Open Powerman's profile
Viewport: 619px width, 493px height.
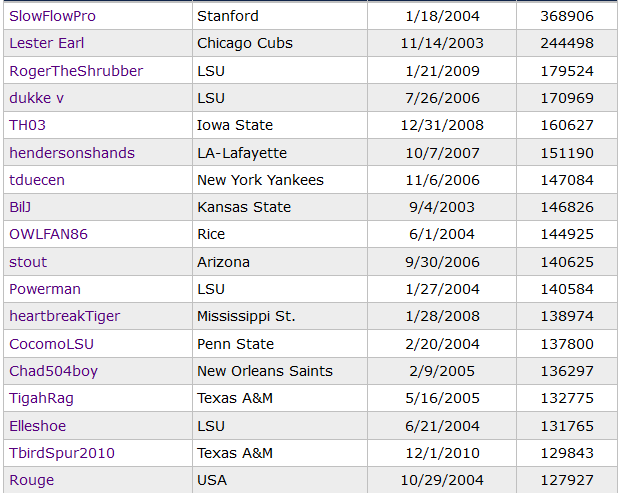(x=45, y=289)
